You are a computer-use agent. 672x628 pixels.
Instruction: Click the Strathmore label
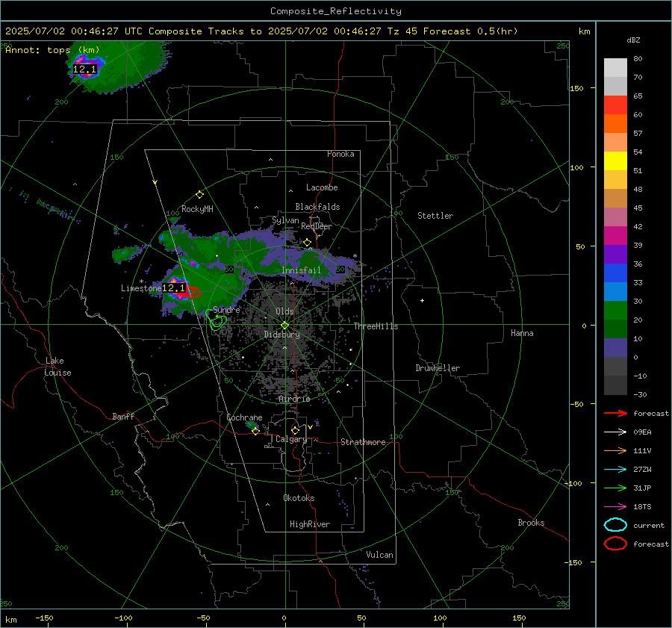[x=363, y=442]
